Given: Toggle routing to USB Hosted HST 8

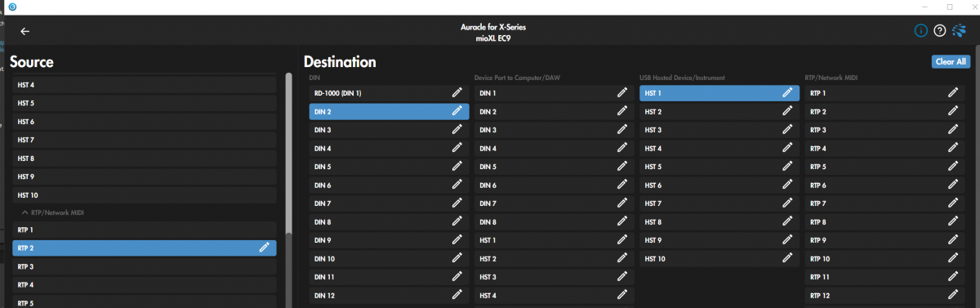Looking at the screenshot, I should coord(719,222).
